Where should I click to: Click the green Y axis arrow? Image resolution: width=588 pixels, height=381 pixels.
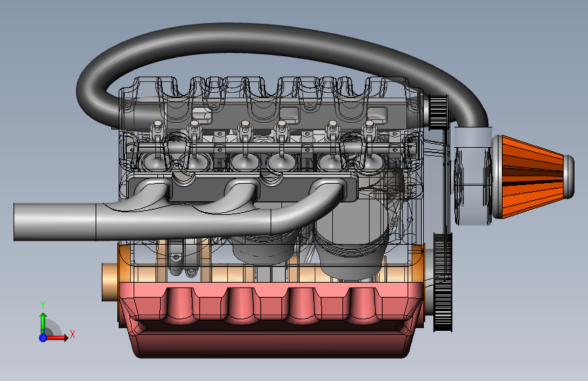pyautogui.click(x=43, y=323)
